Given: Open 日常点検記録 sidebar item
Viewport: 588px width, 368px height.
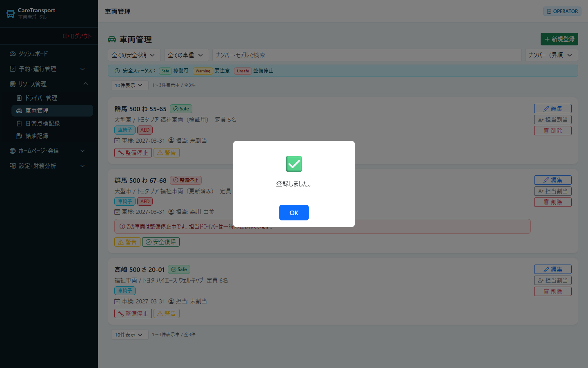Looking at the screenshot, I should pyautogui.click(x=52, y=123).
